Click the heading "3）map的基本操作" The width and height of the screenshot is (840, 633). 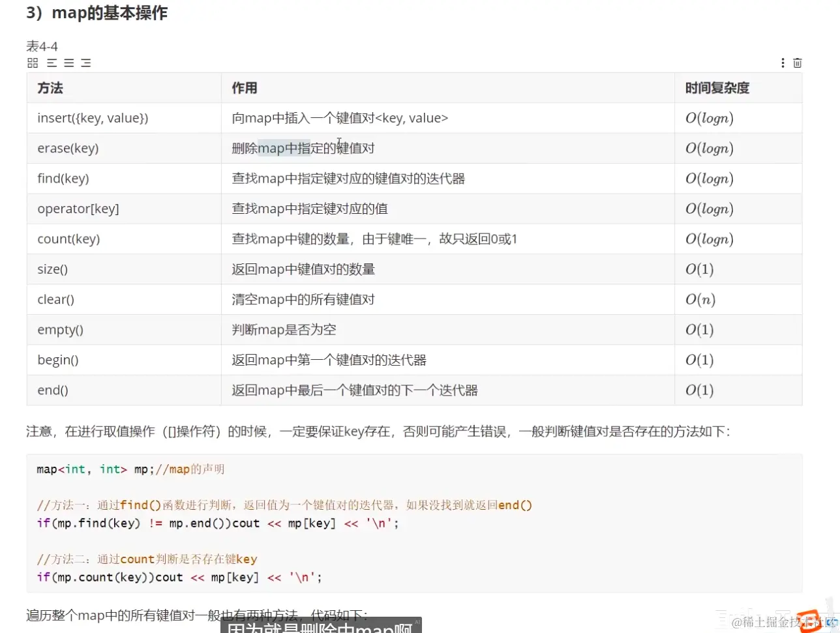(97, 12)
